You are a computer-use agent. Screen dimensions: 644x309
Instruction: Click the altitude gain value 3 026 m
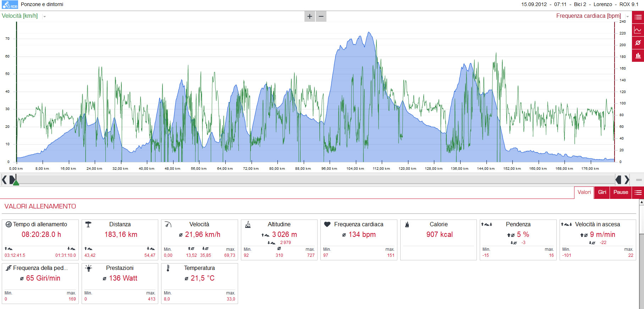coord(285,234)
